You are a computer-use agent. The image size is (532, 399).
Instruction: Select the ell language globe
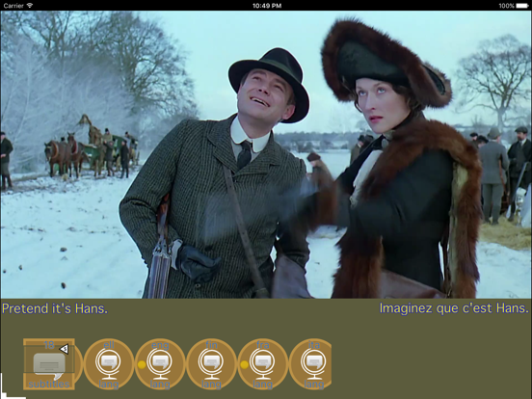pyautogui.click(x=109, y=364)
